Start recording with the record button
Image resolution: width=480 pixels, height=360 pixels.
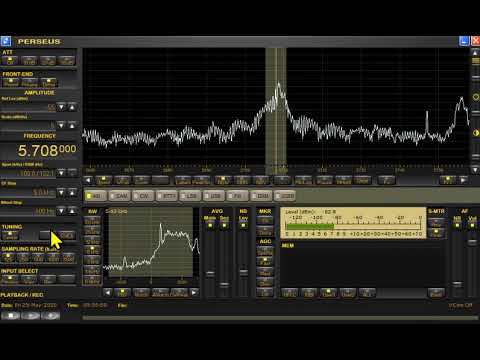click(x=50, y=315)
